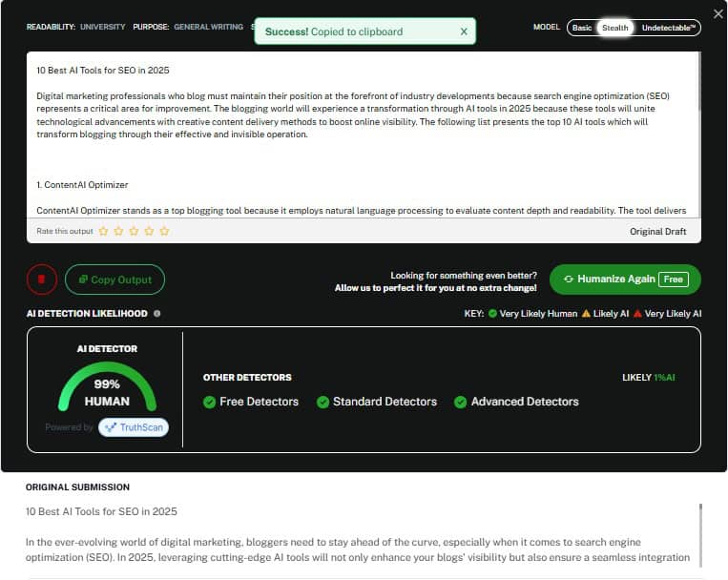Select the Basic model option
Image resolution: width=728 pixels, height=580 pixels.
pos(582,28)
